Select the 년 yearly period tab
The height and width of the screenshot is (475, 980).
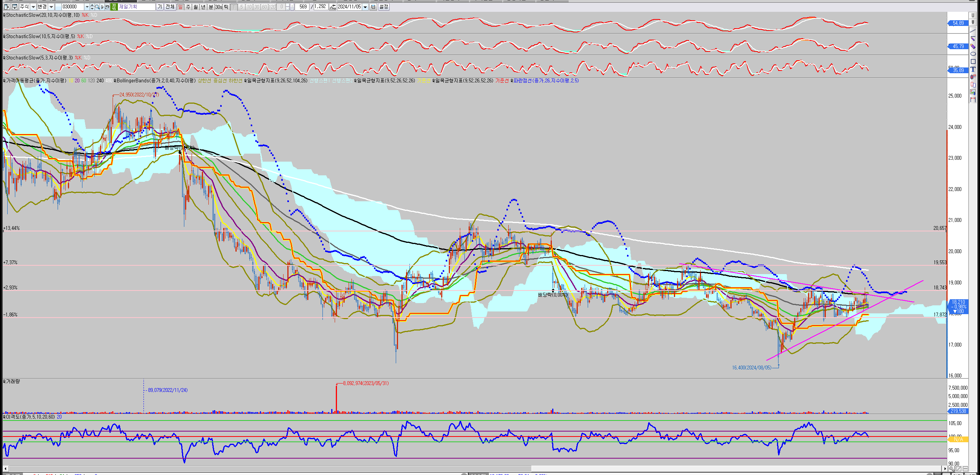[203, 6]
